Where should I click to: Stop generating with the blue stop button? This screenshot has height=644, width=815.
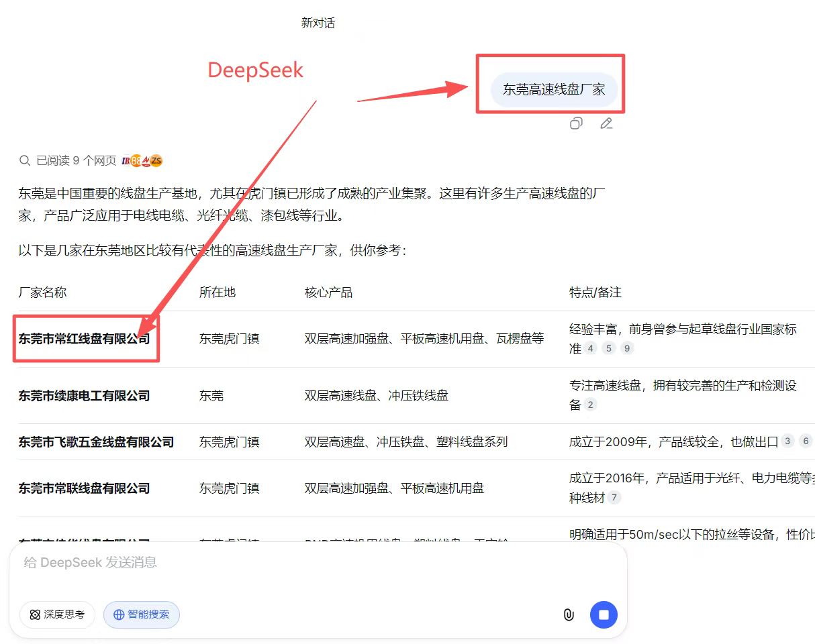click(x=604, y=614)
